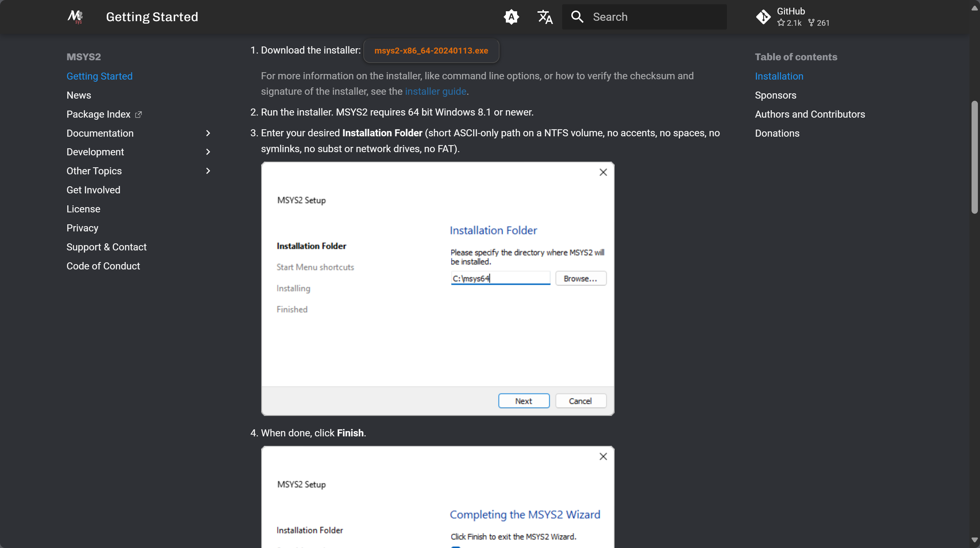Image resolution: width=980 pixels, height=548 pixels.
Task: Click the page vertical scrollbar thumb
Action: (x=974, y=157)
